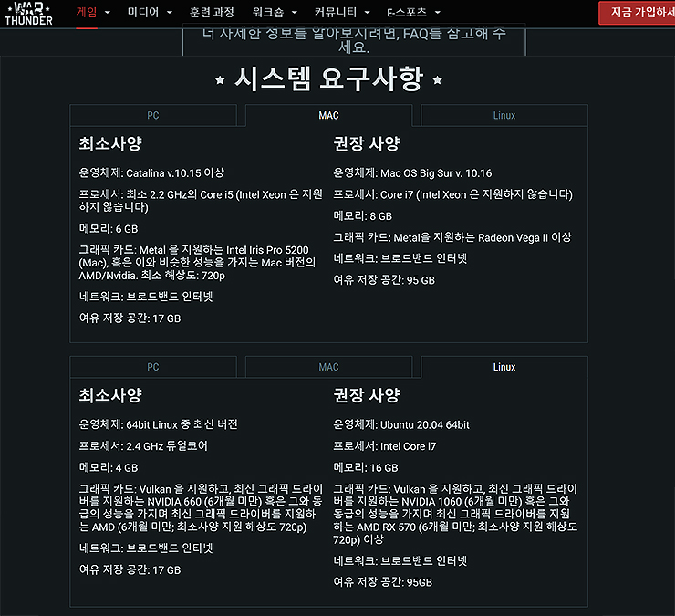Click the 시스템 요구사항 heading
This screenshot has height=616, width=675.
click(x=329, y=79)
